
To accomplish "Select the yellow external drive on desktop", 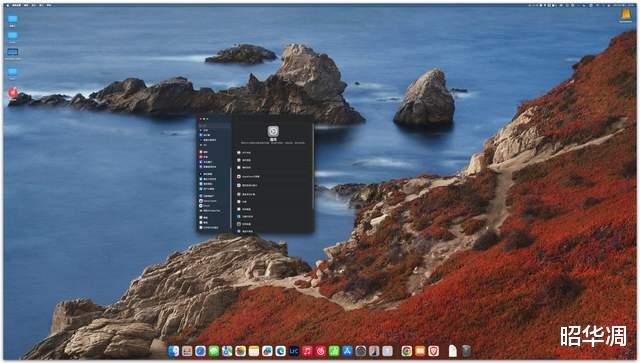I will click(626, 15).
